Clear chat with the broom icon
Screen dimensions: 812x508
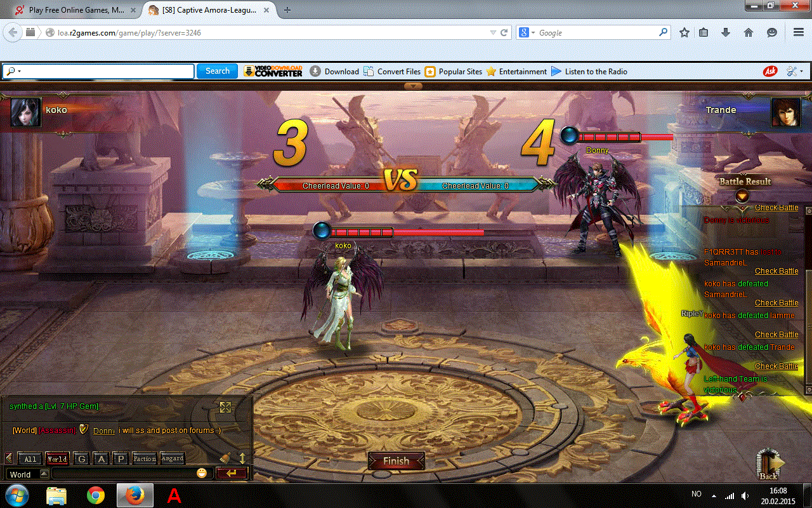(x=225, y=458)
